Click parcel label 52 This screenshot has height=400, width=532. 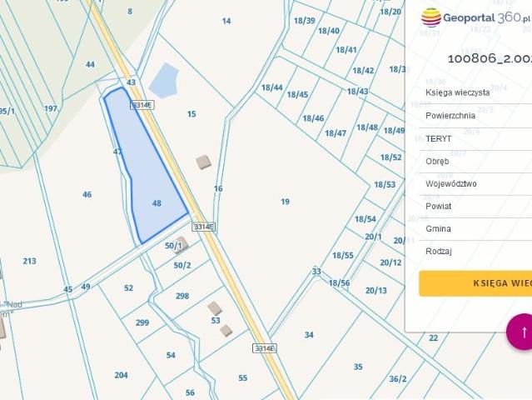point(128,288)
